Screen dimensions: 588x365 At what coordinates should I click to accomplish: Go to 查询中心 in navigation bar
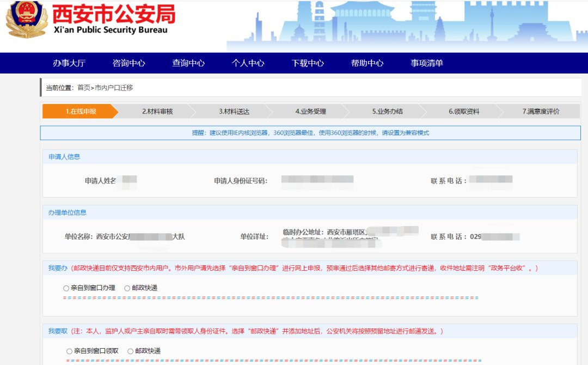click(188, 63)
